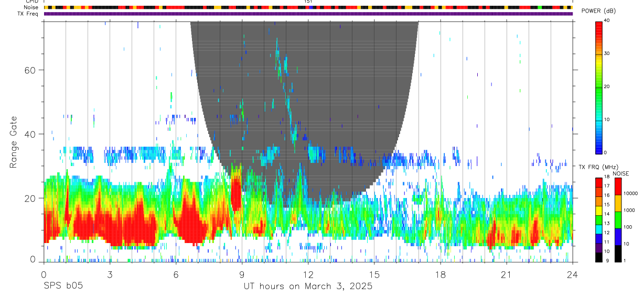This screenshot has height=297, width=644.
Task: Click the Range Gate y-axis label
Action: (14, 142)
